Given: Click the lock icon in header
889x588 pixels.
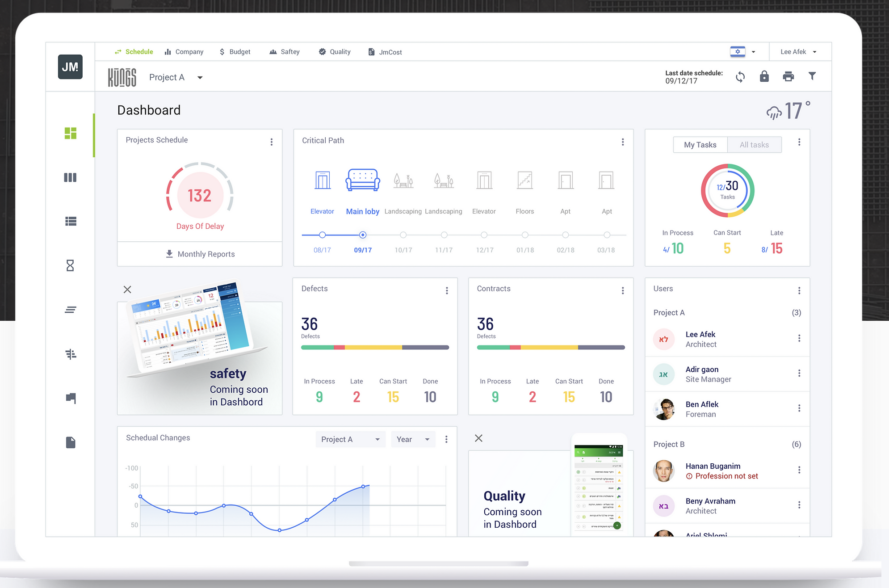Looking at the screenshot, I should coord(764,76).
